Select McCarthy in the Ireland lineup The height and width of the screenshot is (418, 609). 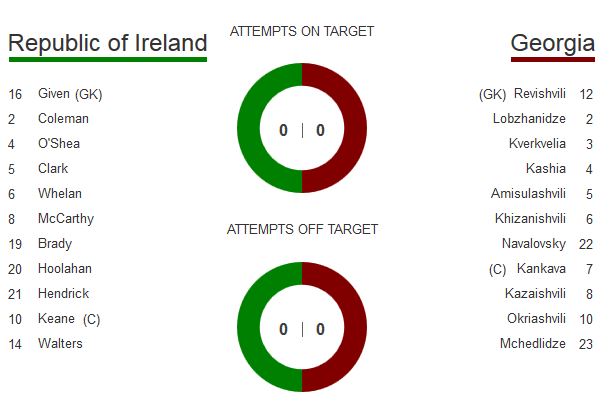pyautogui.click(x=65, y=219)
